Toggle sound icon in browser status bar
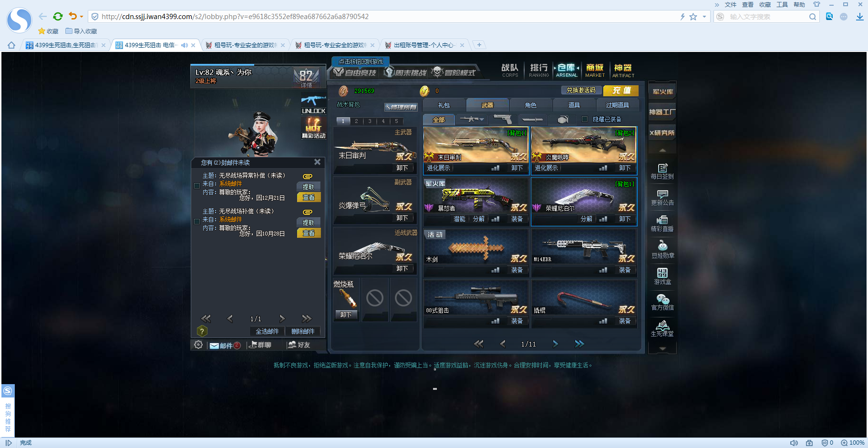The width and height of the screenshot is (868, 448). pos(794,443)
